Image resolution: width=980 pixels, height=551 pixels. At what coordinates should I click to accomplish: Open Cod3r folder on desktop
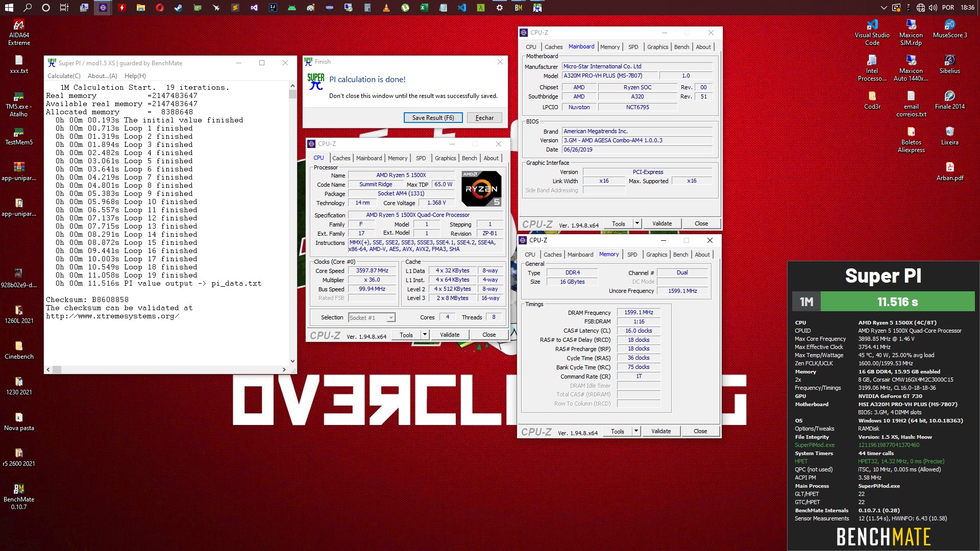pyautogui.click(x=872, y=100)
